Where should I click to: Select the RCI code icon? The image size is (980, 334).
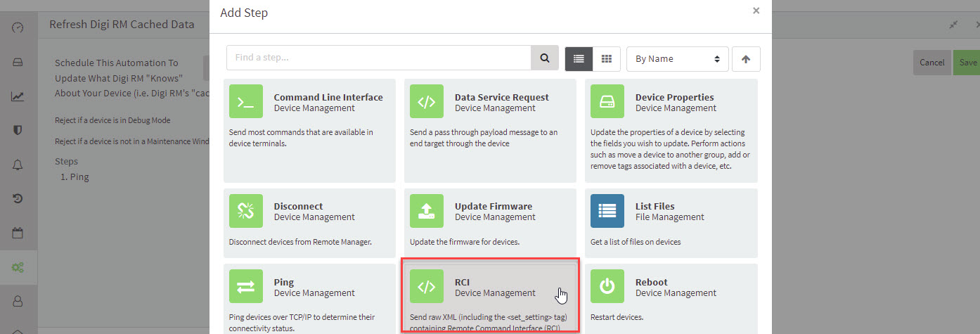(427, 287)
